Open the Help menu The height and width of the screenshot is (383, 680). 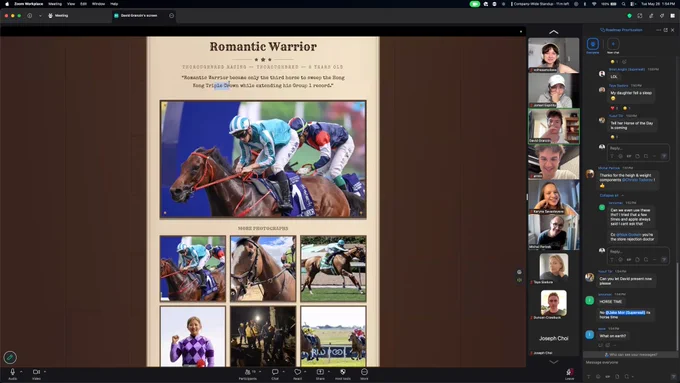click(114, 4)
